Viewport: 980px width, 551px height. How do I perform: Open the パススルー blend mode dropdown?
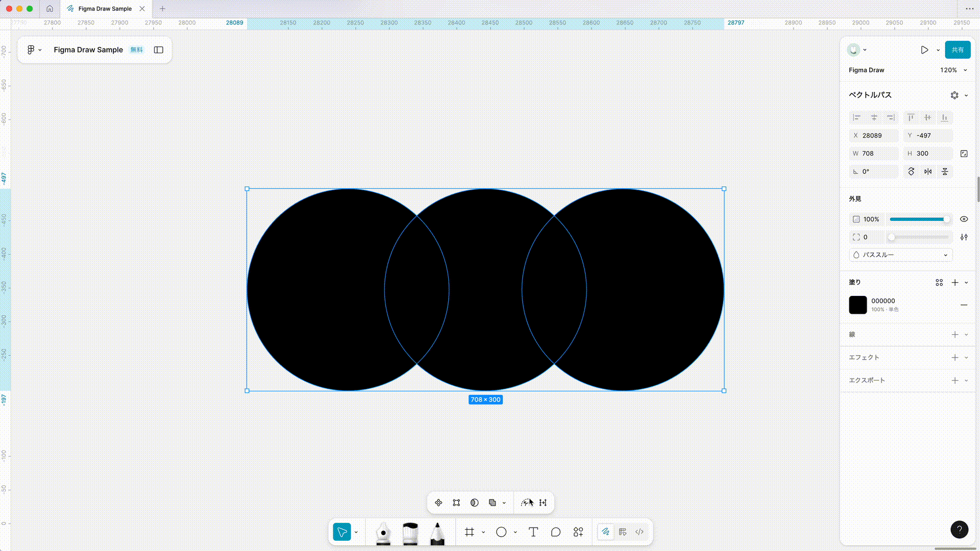pos(901,255)
